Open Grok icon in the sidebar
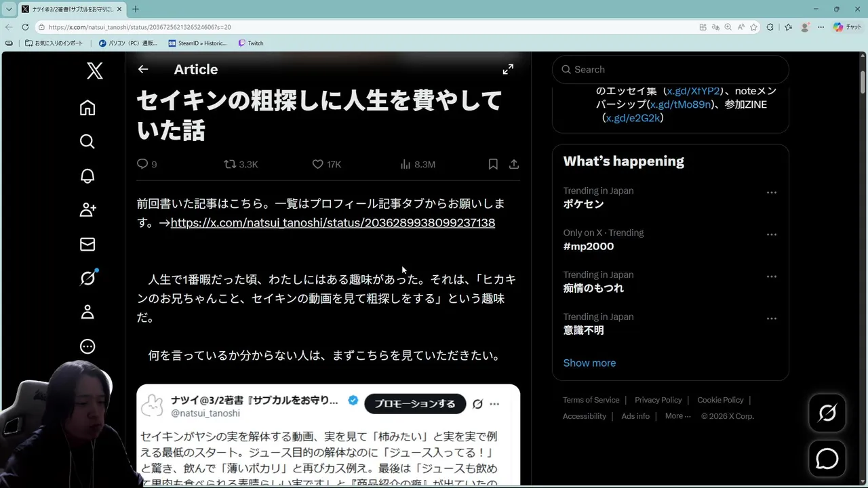Viewport: 868px width, 488px height. [x=87, y=278]
